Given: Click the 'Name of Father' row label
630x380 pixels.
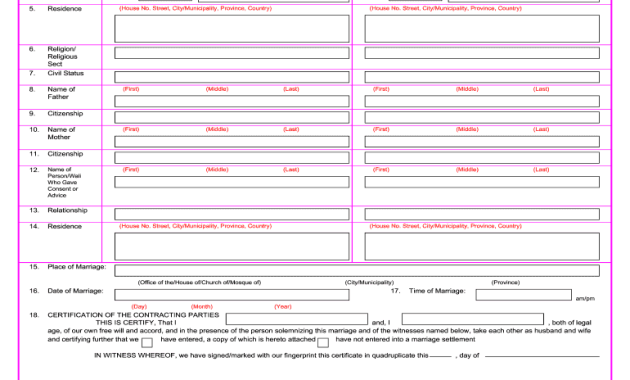Looking at the screenshot, I should (x=61, y=93).
